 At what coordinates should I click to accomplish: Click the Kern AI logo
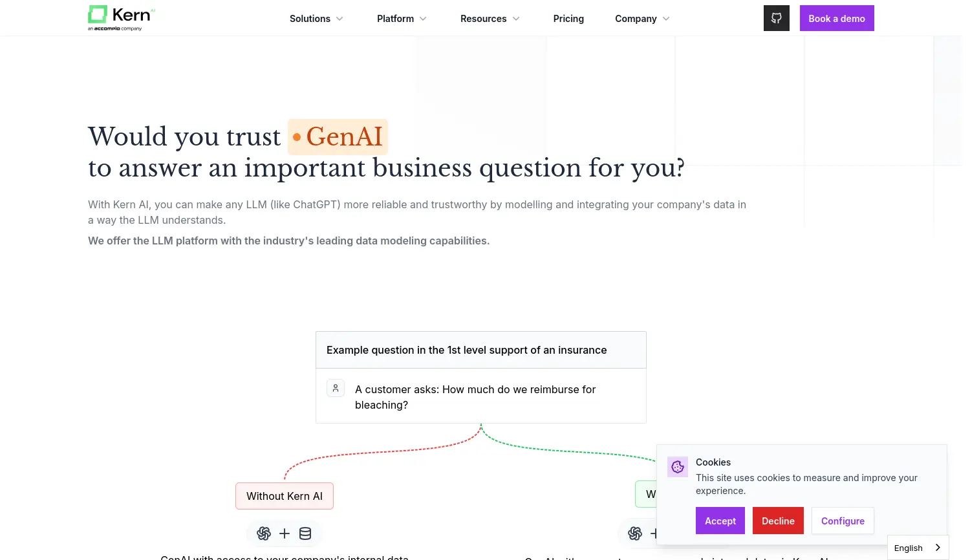coord(120,17)
